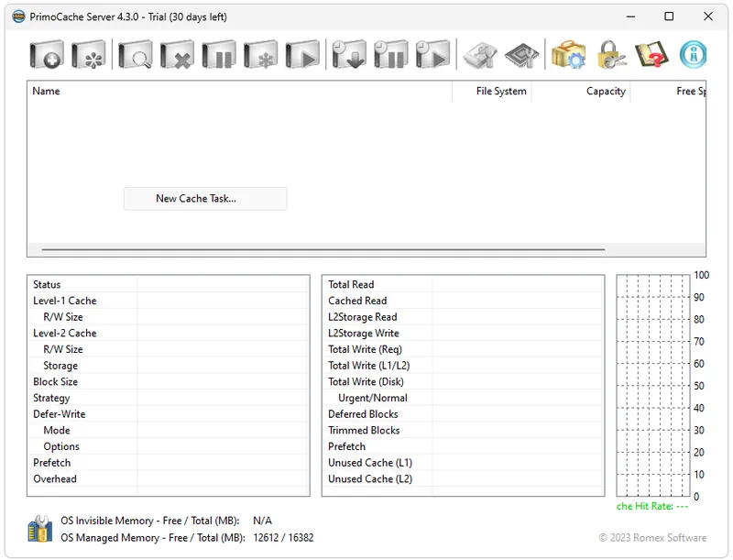Click the Deferred Blocks row

click(463, 414)
